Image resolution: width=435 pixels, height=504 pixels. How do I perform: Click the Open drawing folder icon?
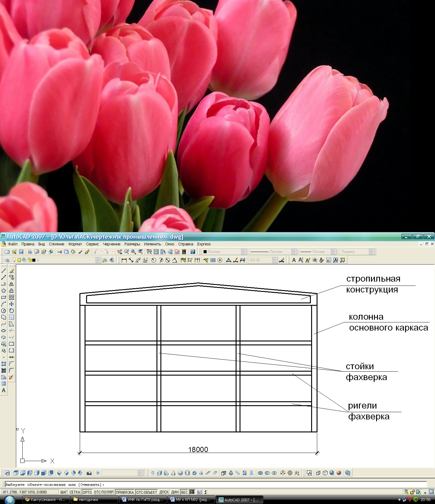click(14, 252)
